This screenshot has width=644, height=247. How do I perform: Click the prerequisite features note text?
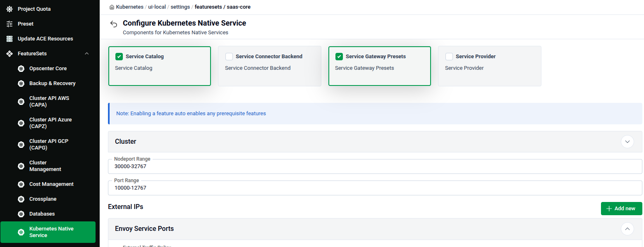[x=191, y=113]
